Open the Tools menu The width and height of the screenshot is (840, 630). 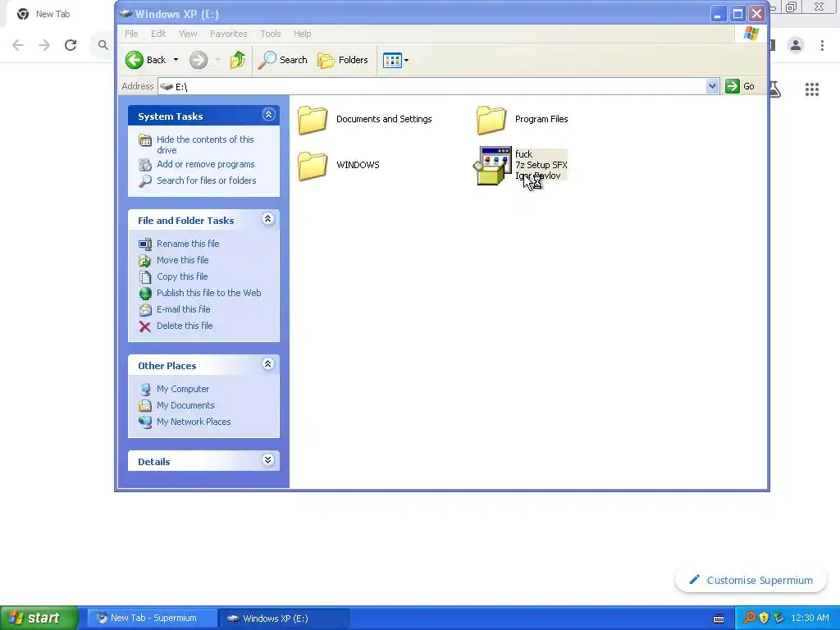pos(271,34)
